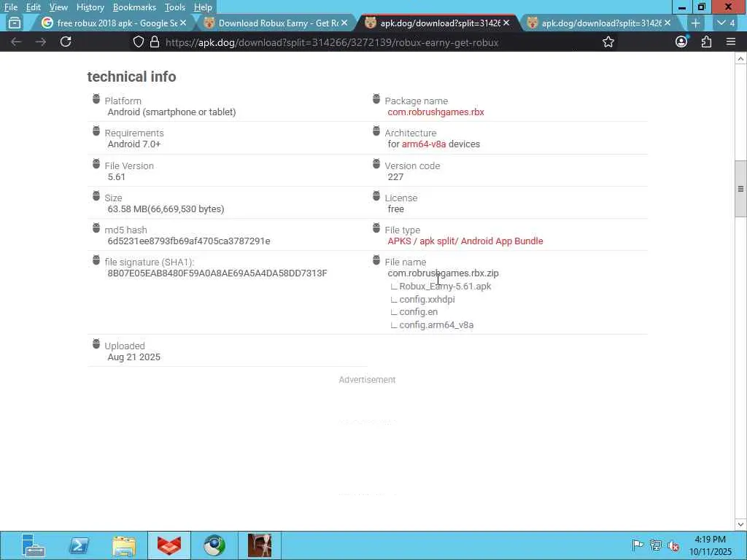The image size is (747, 560).
Task: Click page scrollbar up arrow
Action: [740, 58]
